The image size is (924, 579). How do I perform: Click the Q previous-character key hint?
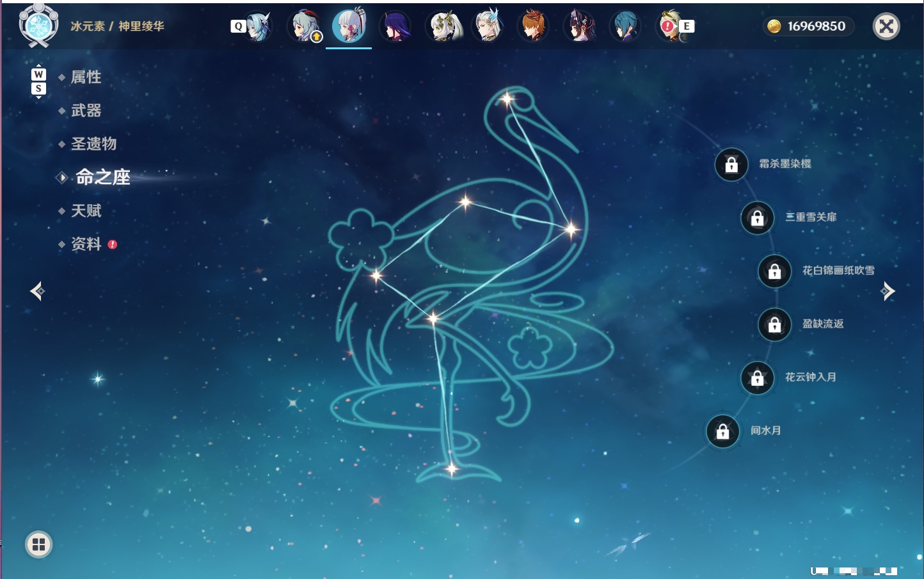click(238, 26)
